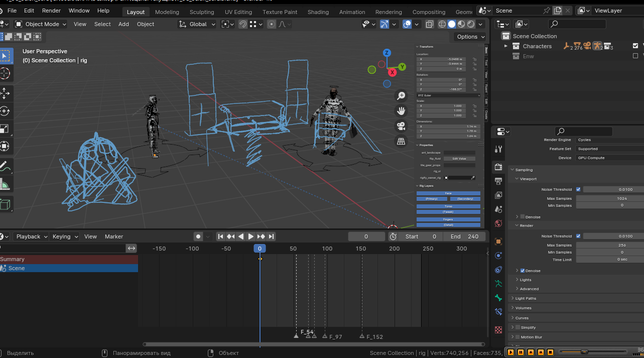Open the Render menu
Screen dimensions: 644x358
(x=51, y=11)
